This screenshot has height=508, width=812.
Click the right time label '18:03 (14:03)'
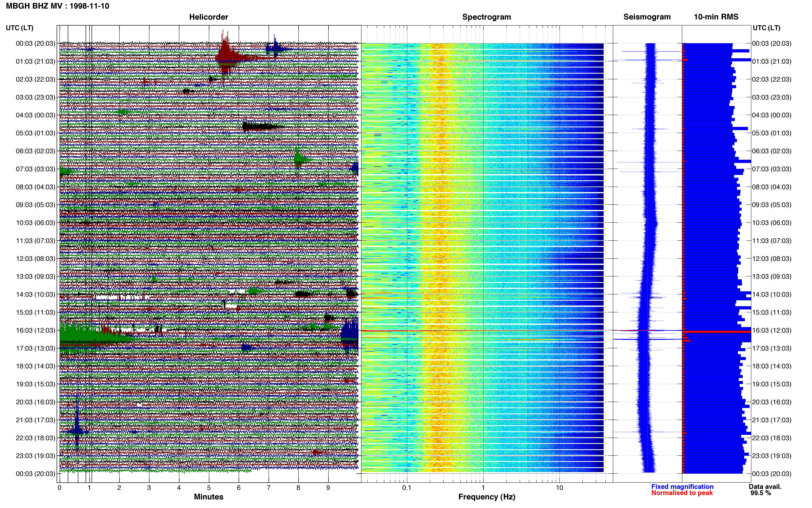(x=772, y=366)
